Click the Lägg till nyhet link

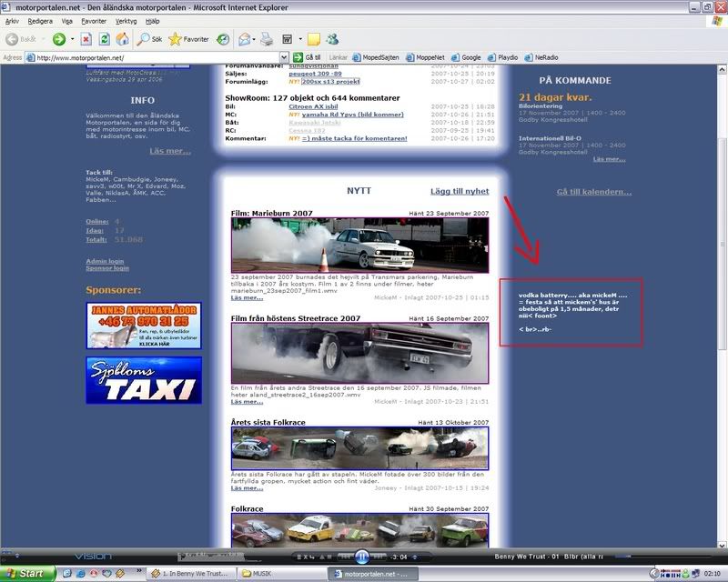pos(460,191)
